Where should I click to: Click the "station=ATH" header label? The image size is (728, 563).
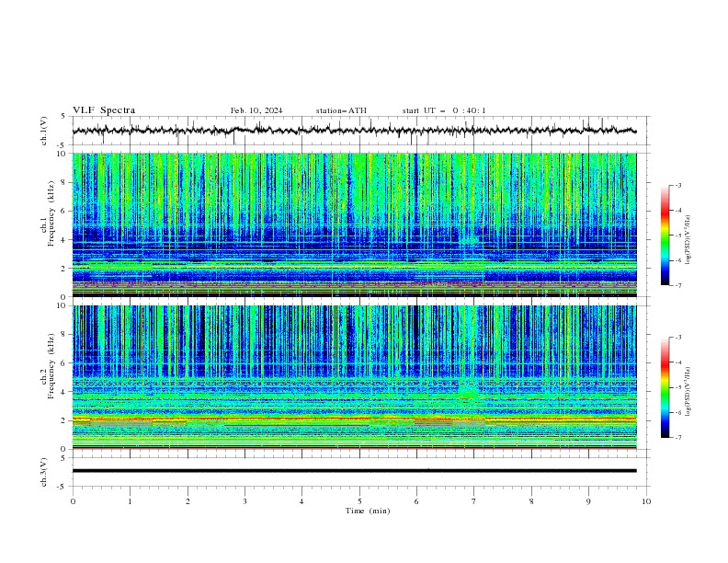(x=341, y=110)
